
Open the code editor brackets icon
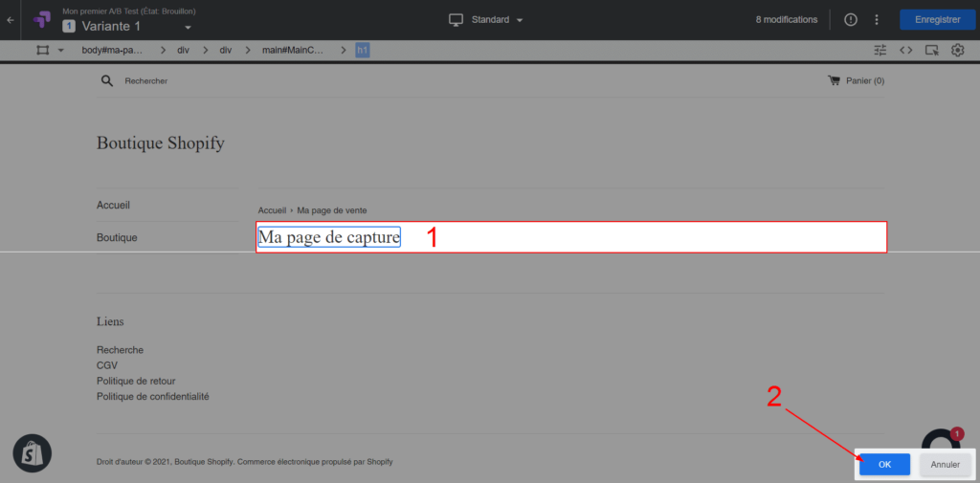[905, 50]
